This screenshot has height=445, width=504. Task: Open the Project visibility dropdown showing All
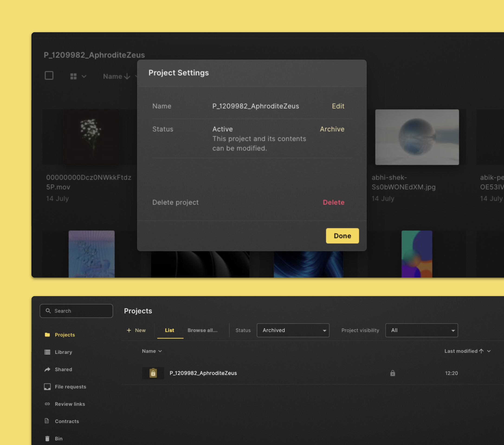tap(421, 330)
